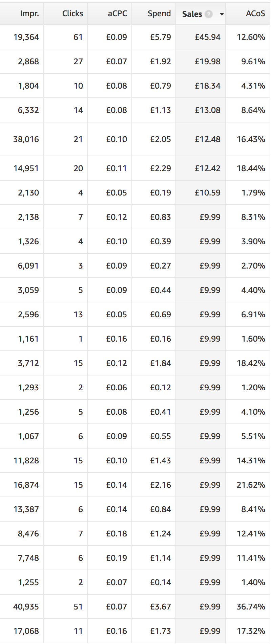
Task: Select the £0.19 aCPC cell
Action: tap(110, 558)
